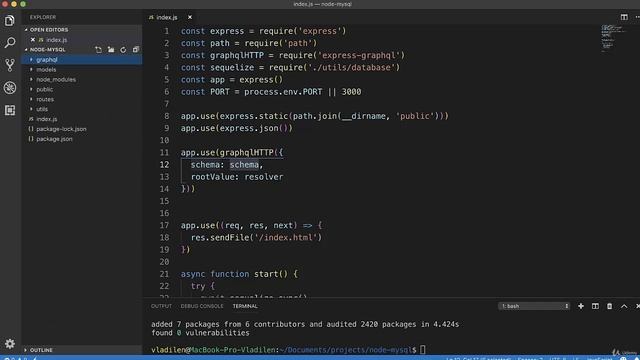Collapse all folders in the explorer

pyautogui.click(x=136, y=49)
